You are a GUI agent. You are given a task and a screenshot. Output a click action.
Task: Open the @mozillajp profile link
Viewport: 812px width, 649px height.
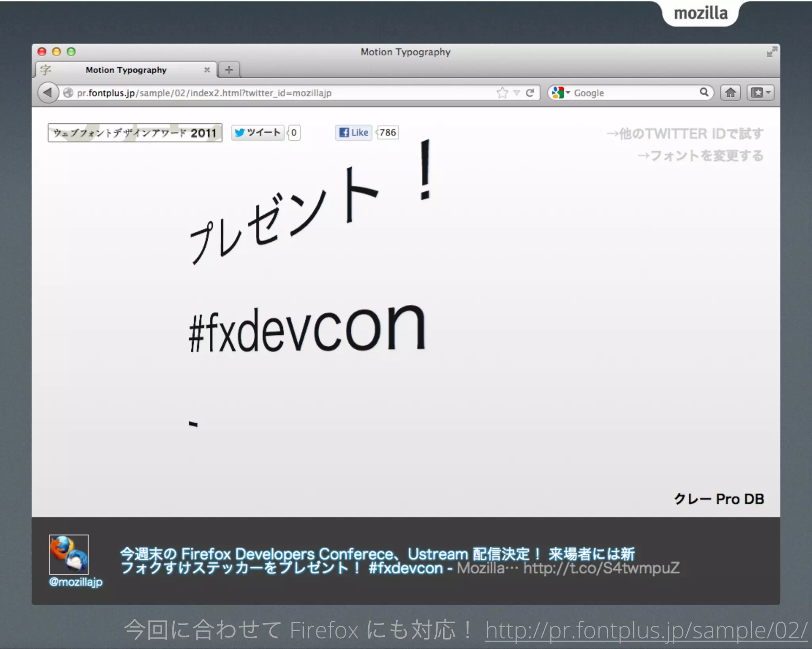click(75, 582)
